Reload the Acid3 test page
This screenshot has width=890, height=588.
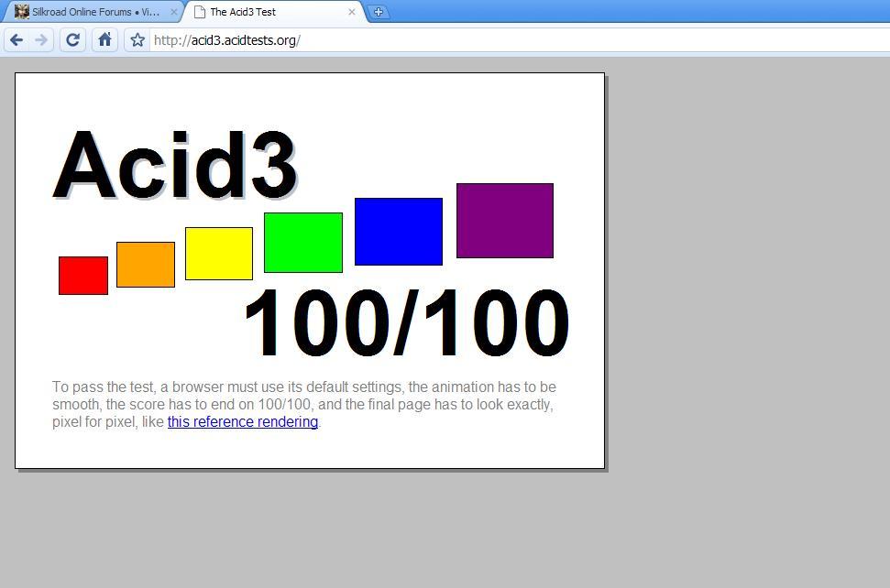click(x=72, y=40)
